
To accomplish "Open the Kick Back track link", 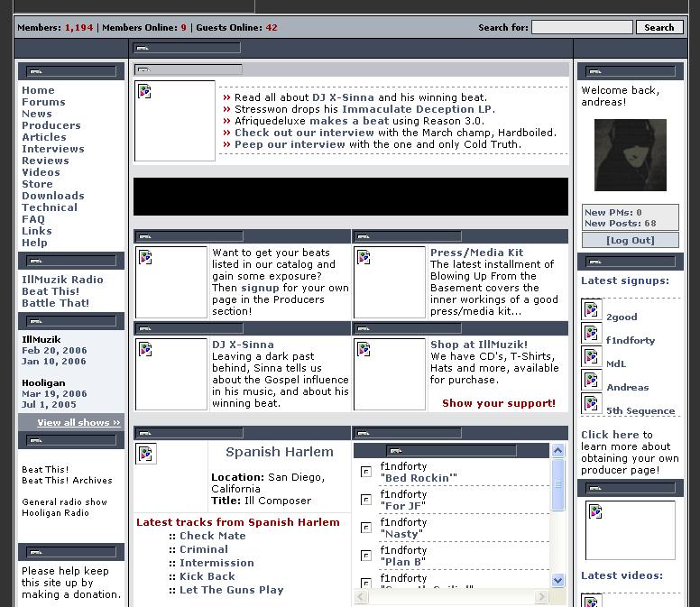I will (207, 576).
